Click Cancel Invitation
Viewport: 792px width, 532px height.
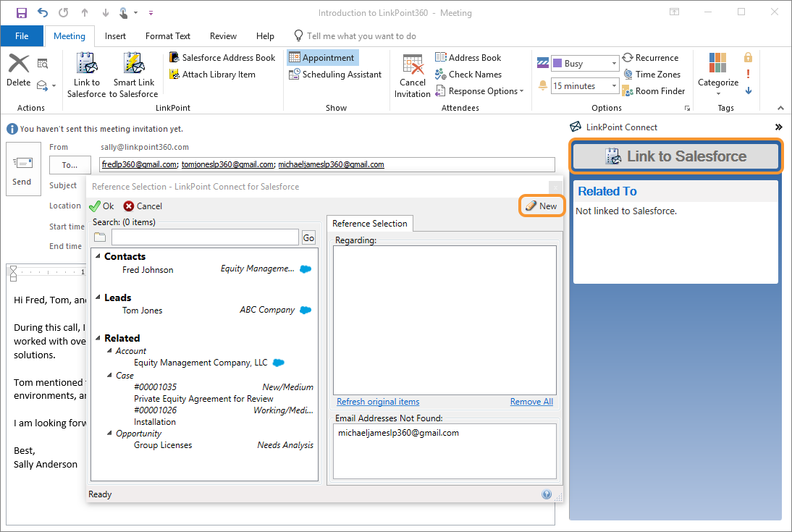(x=412, y=76)
